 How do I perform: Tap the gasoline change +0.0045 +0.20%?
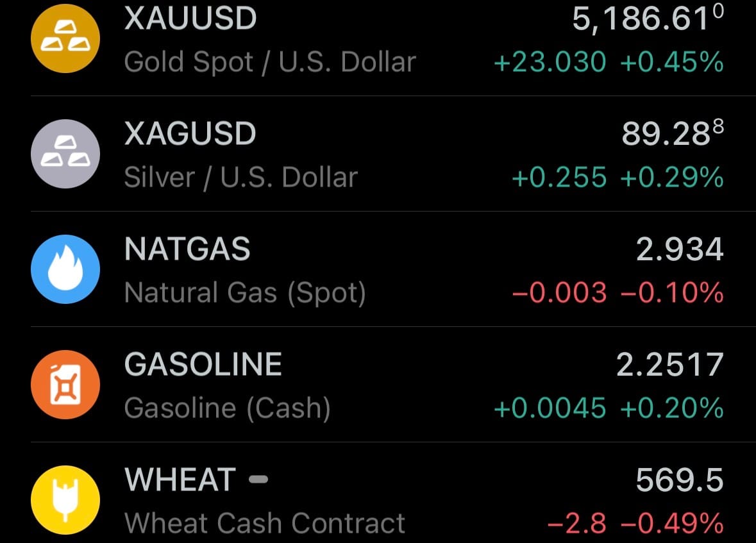point(609,408)
